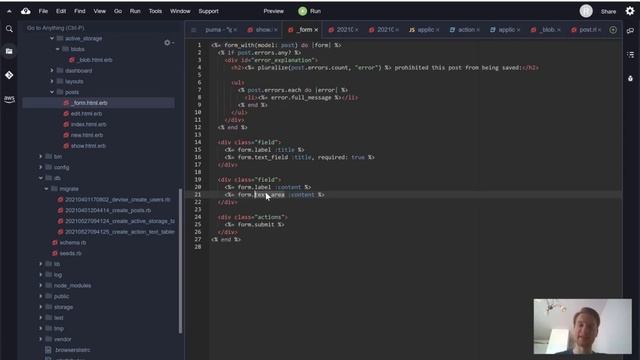Click the file icon beside _blob.html.erb
Viewport: 640px width, 360px height.
tap(72, 60)
